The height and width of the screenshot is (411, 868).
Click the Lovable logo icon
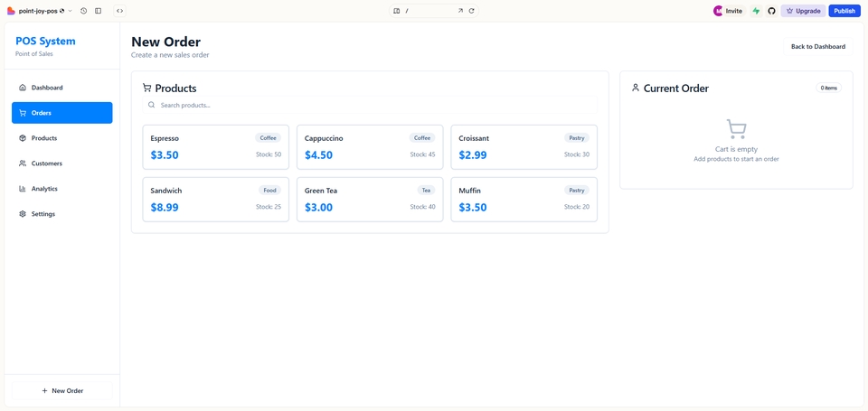11,11
